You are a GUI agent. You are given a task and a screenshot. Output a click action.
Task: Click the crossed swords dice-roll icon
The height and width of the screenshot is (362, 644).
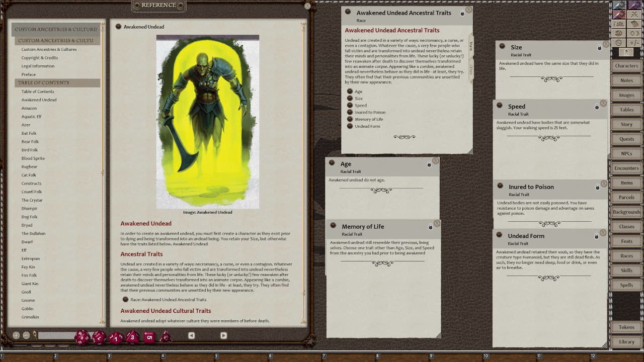(x=633, y=14)
